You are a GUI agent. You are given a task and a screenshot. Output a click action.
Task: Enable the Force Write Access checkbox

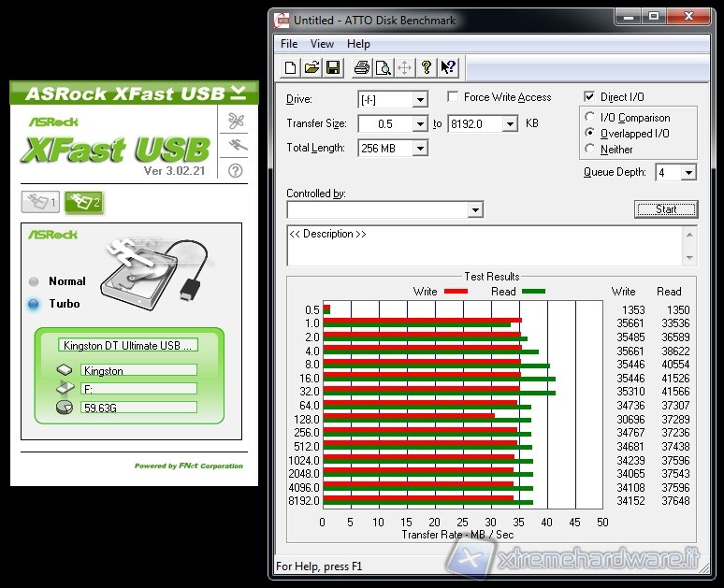point(453,97)
